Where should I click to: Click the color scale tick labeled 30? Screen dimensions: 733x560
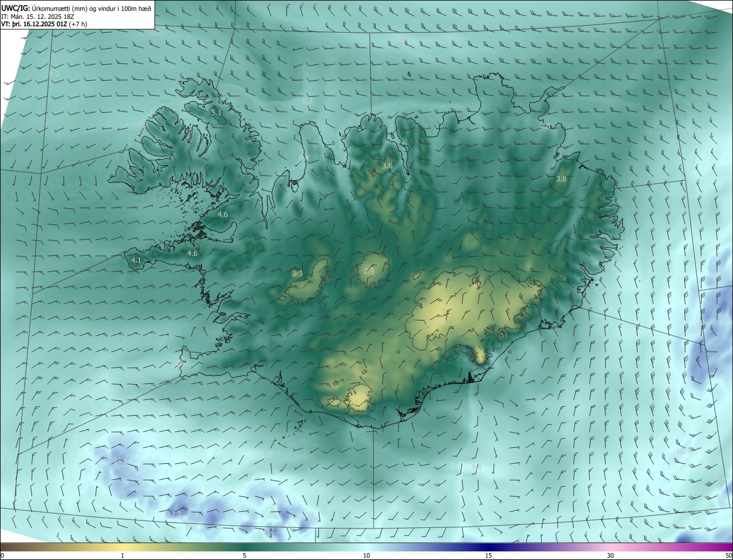pyautogui.click(x=610, y=555)
